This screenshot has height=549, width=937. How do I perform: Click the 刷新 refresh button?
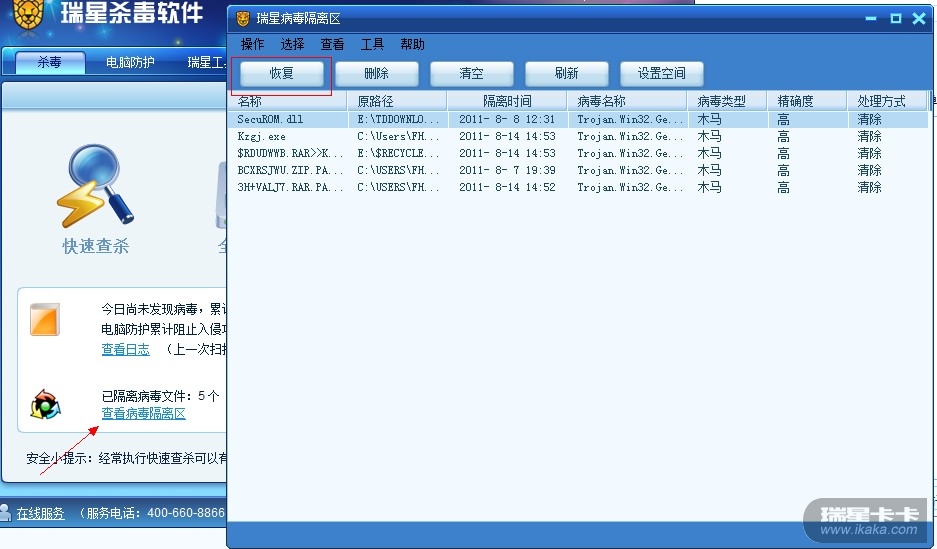pos(567,73)
